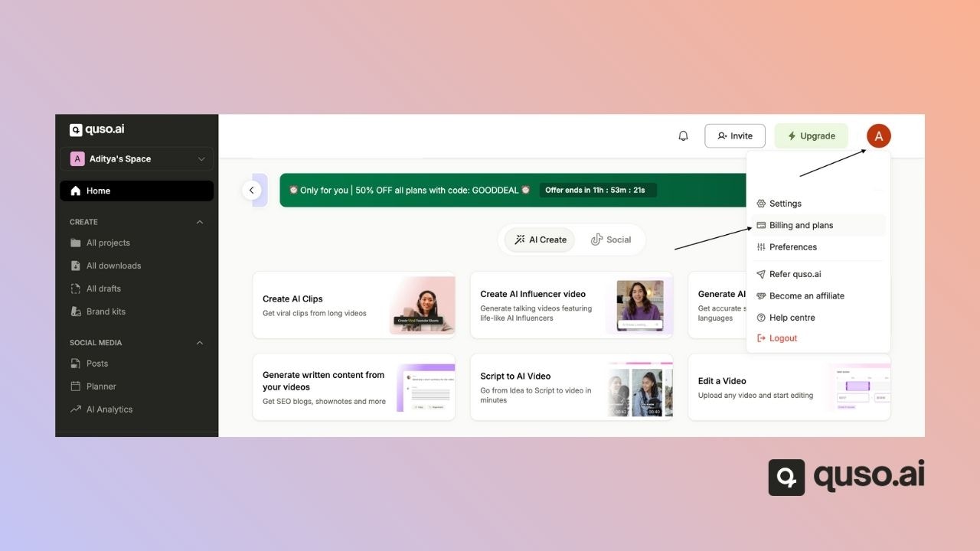This screenshot has width=980, height=551.
Task: Click the red Logout exit icon
Action: tap(761, 338)
